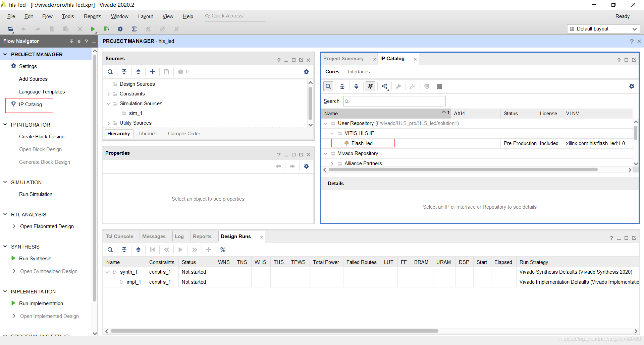Select synth_1 run row
The width and height of the screenshot is (644, 345).
(371, 272)
